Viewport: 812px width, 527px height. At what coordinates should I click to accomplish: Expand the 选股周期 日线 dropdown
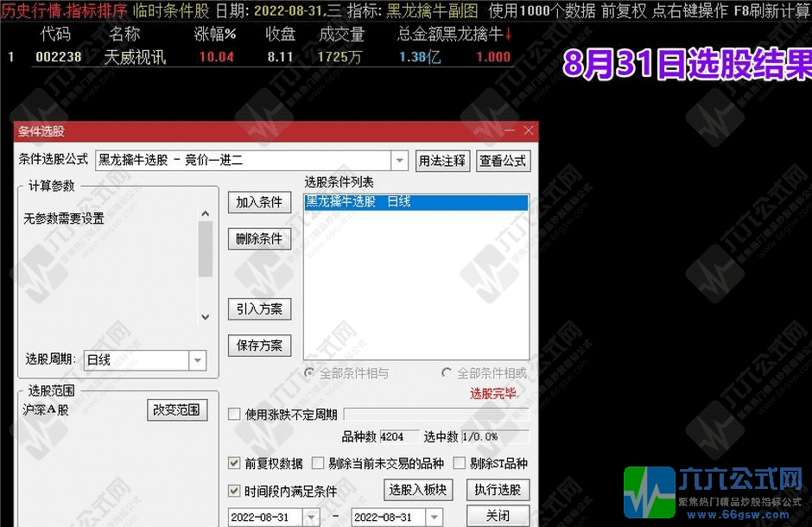[197, 360]
